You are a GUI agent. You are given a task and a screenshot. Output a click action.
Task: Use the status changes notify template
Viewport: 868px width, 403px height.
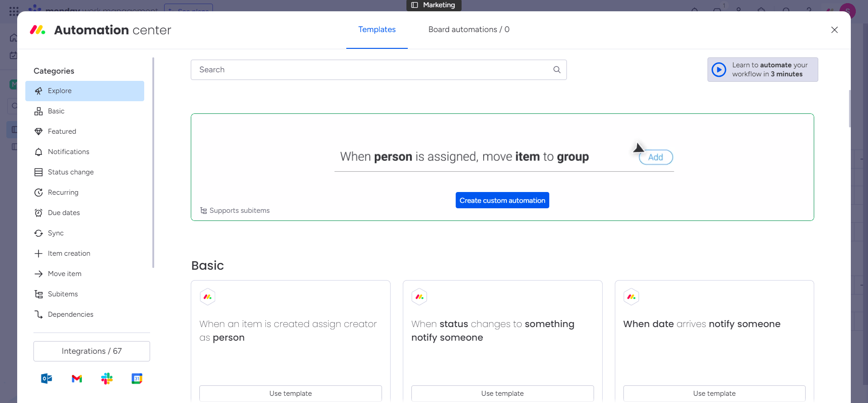[x=502, y=393]
